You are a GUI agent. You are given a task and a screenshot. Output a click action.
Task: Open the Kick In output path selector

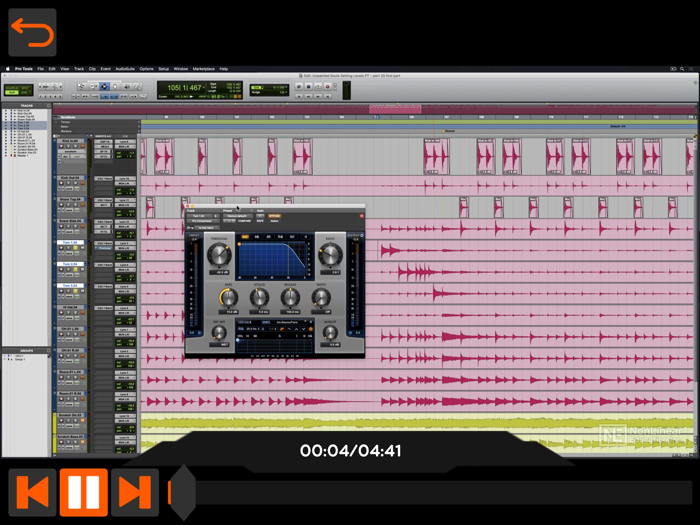124,146
